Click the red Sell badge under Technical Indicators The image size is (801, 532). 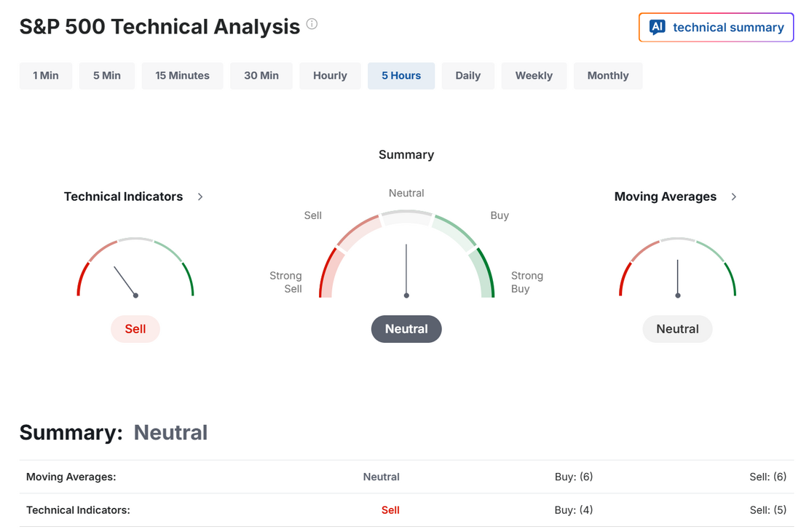[x=135, y=329]
